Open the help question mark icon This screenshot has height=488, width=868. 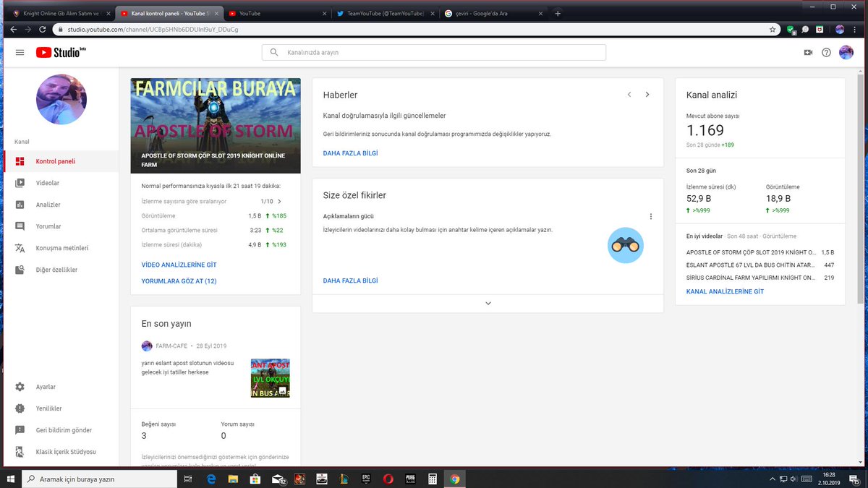(x=826, y=52)
